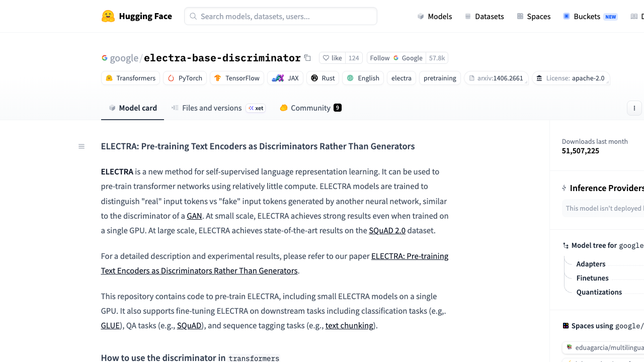Click the PyTorch tag icon
Screen dimensions: 644x362
click(171, 78)
